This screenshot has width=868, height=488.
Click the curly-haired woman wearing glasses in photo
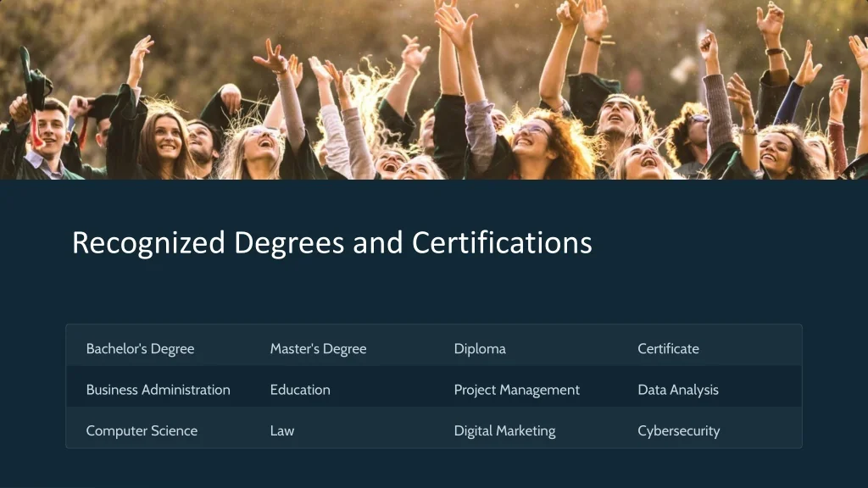click(x=534, y=136)
